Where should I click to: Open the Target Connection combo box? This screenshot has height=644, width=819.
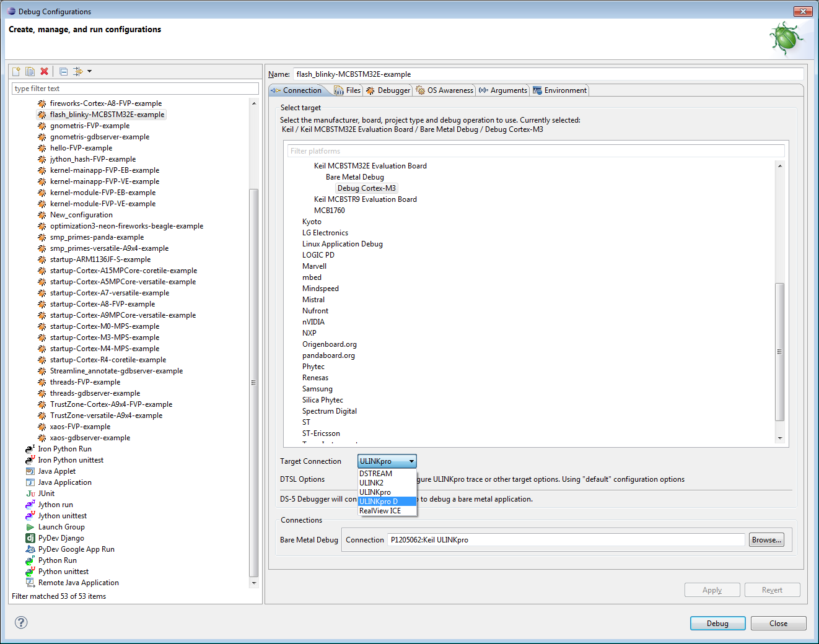pos(387,461)
